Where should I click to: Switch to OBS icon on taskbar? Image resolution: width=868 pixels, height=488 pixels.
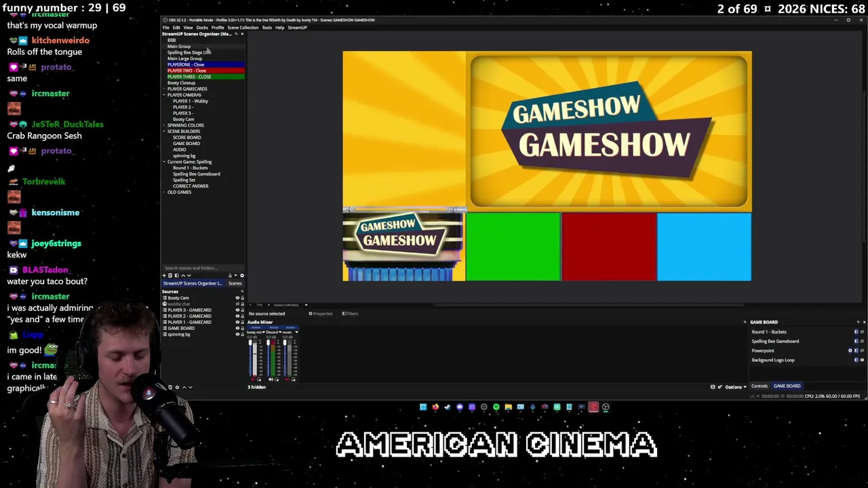point(606,407)
